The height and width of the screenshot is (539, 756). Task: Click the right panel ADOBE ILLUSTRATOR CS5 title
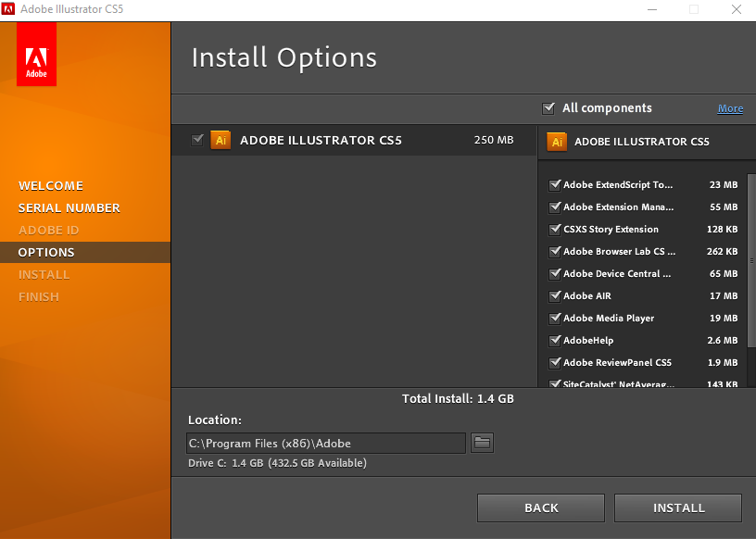click(x=642, y=142)
